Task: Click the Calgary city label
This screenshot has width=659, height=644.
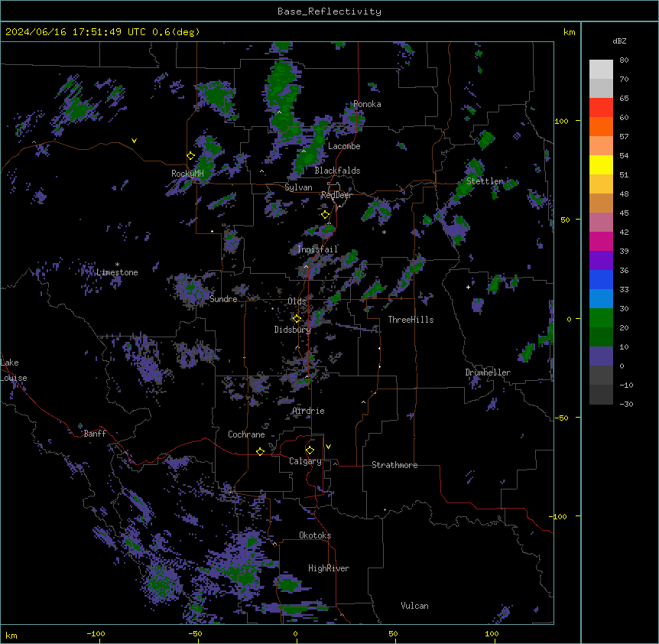Action: click(x=305, y=461)
